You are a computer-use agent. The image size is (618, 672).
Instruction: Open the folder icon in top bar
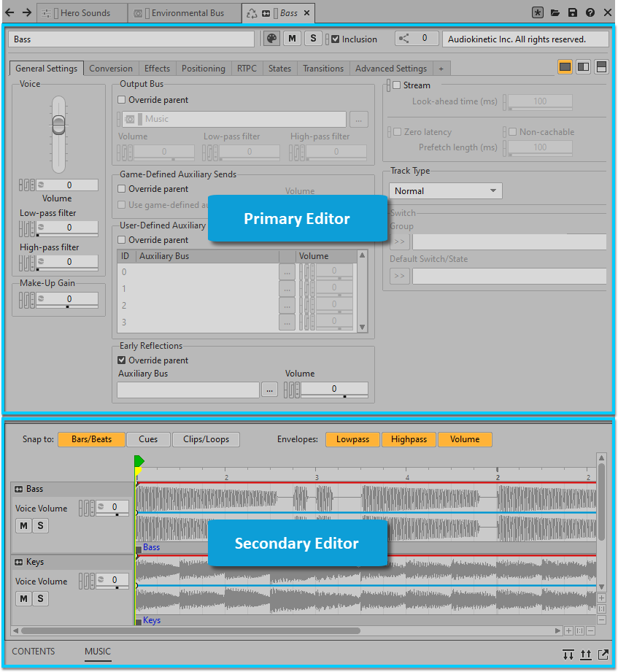point(555,12)
